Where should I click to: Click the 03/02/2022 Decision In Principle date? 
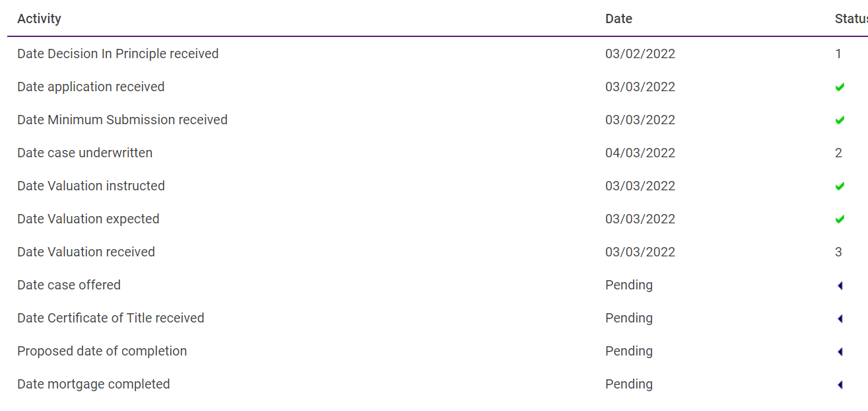pos(640,54)
